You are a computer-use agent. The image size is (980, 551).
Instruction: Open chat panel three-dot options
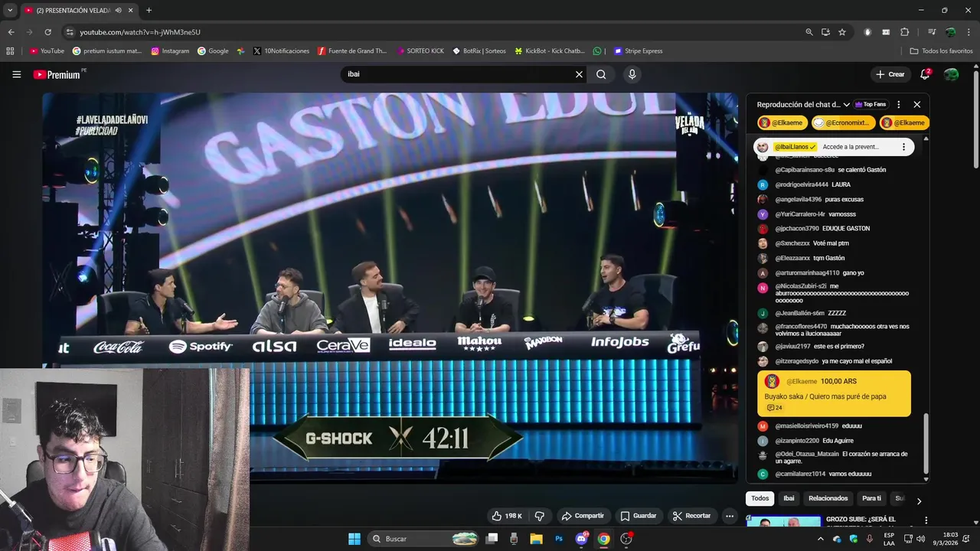898,104
